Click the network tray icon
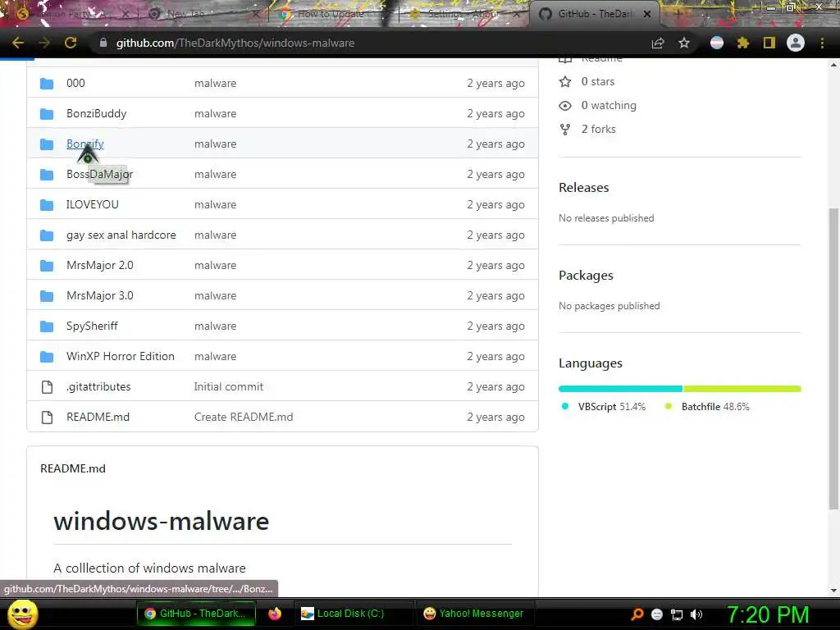This screenshot has width=840, height=630. click(x=677, y=614)
